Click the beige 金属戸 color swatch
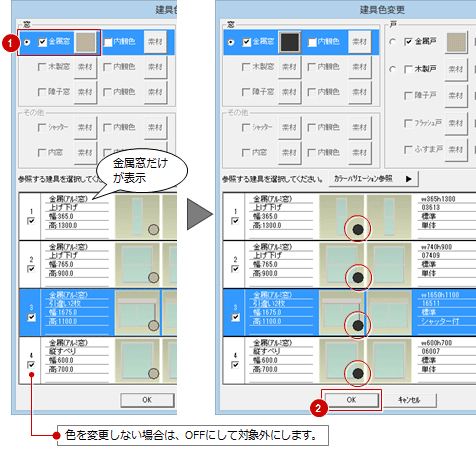 point(456,42)
